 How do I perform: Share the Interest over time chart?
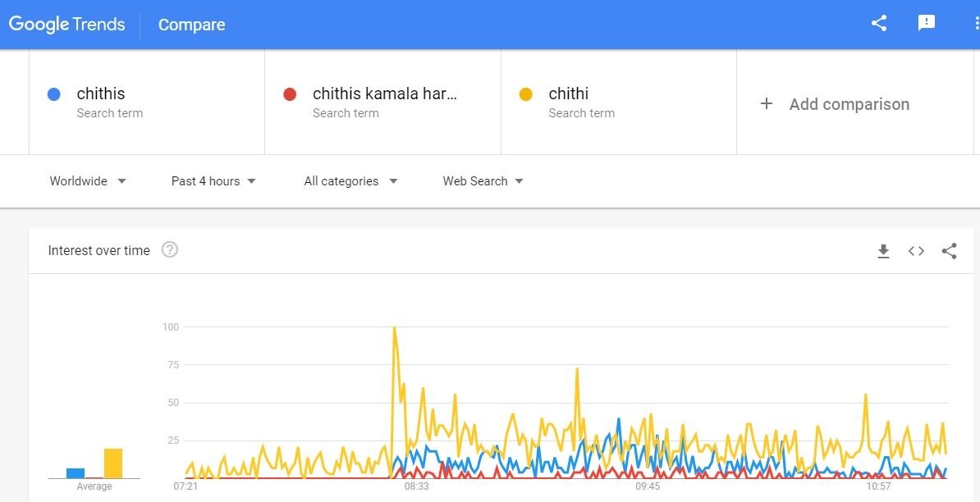[949, 251]
